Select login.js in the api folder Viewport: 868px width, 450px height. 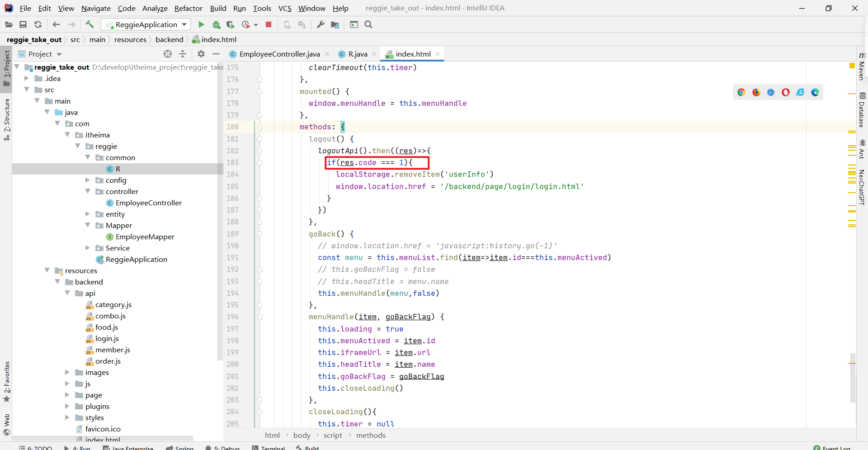click(107, 338)
